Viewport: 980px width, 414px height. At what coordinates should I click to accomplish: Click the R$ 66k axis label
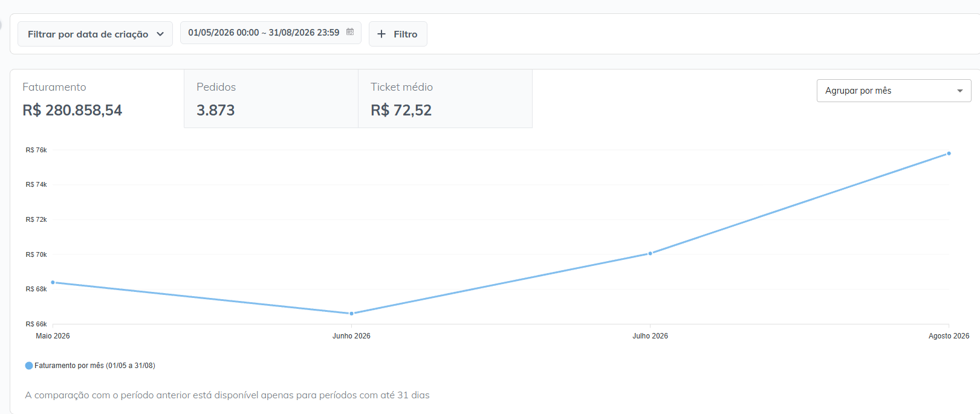pyautogui.click(x=36, y=324)
